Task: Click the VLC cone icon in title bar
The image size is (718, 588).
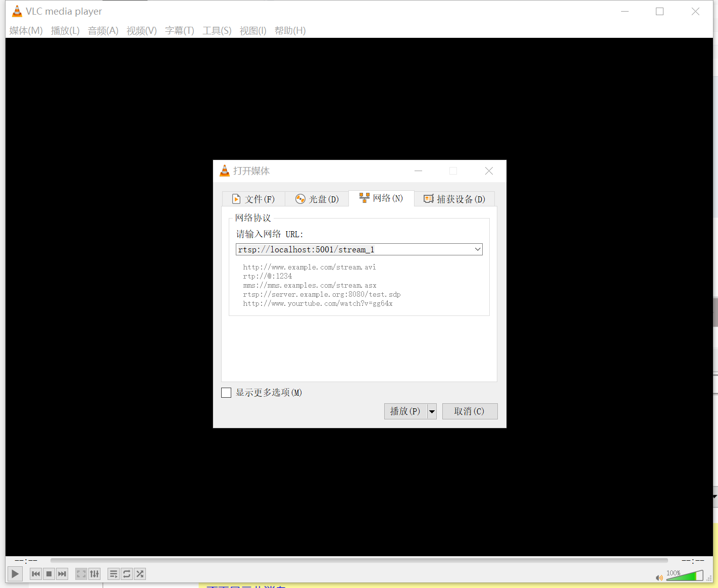Action: pos(17,11)
